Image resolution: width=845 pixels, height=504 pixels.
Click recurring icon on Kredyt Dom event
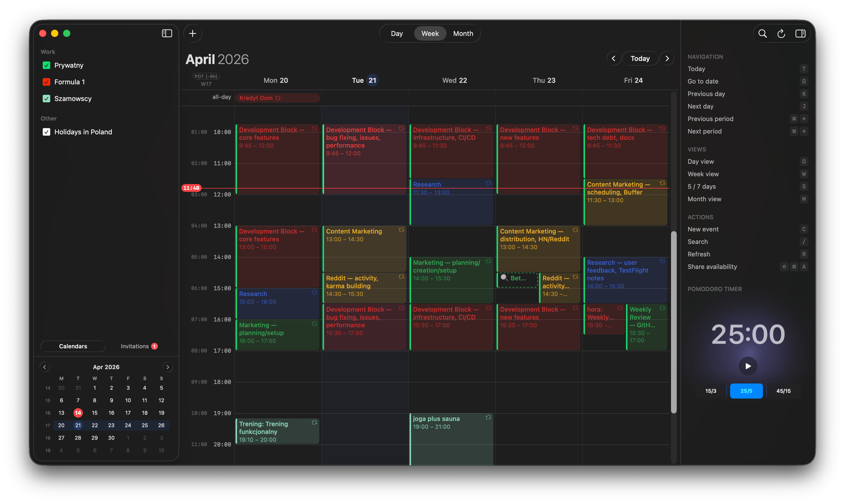pos(278,98)
